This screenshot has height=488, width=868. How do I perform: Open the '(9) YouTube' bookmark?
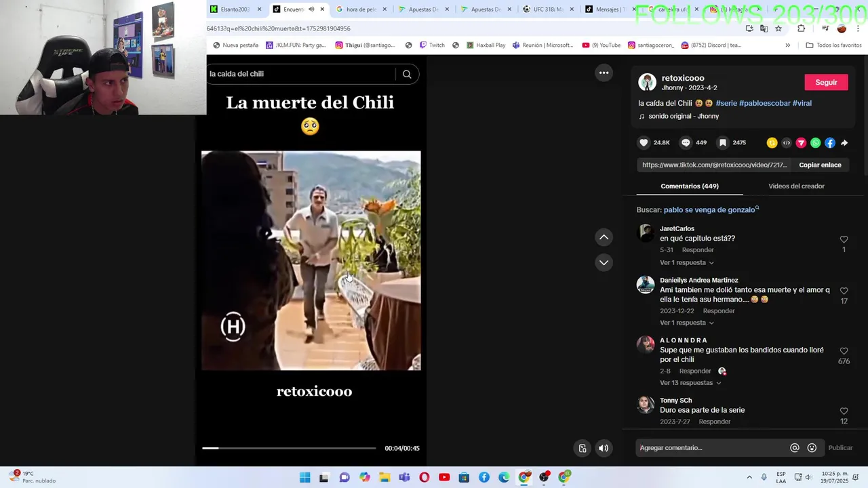(x=601, y=45)
